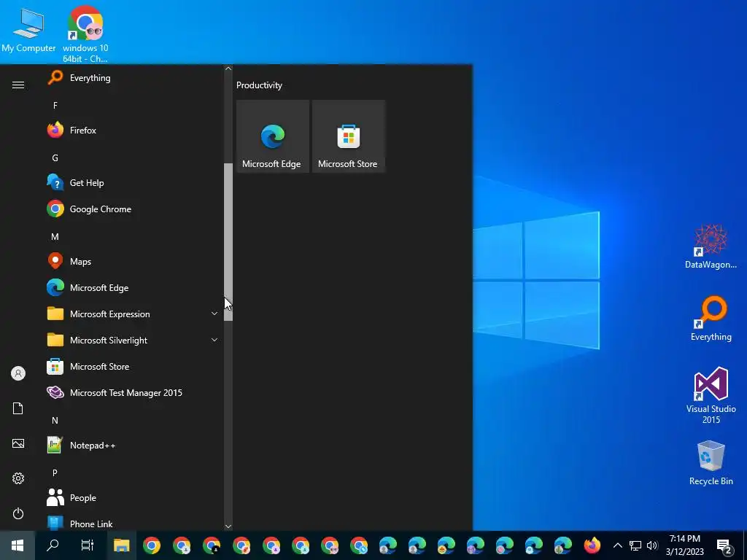The height and width of the screenshot is (560, 747).
Task: Open Documents from the Start sidebar
Action: [18, 408]
